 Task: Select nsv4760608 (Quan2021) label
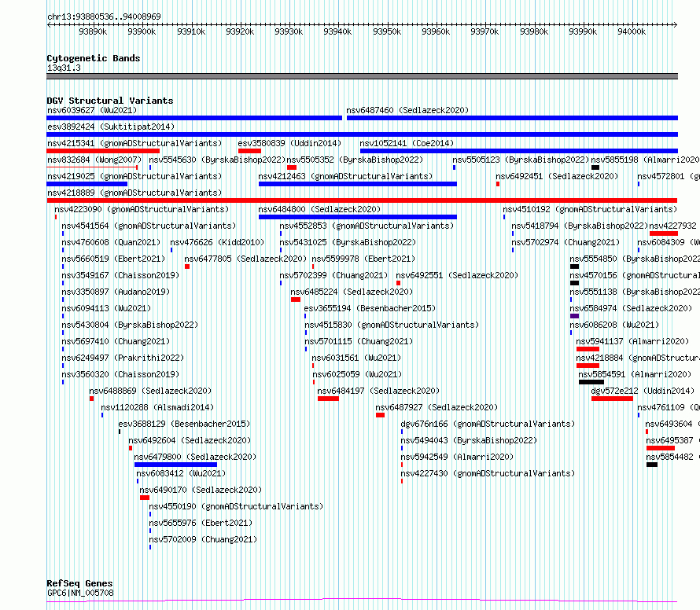(111, 242)
